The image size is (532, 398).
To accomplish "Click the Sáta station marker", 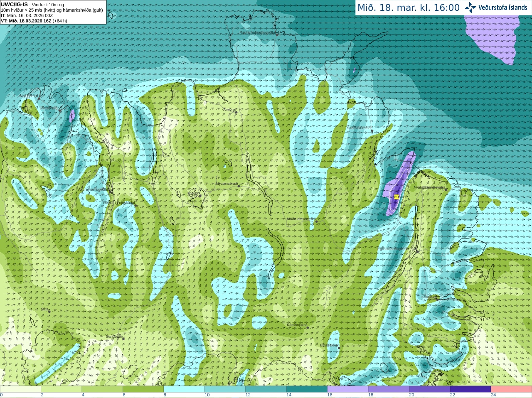I will pos(49,311).
